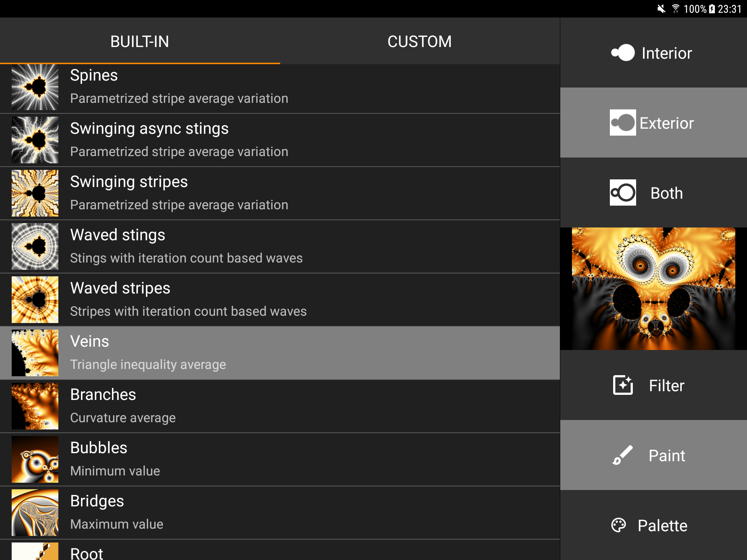Click the Exterior coloring icon
The height and width of the screenshot is (560, 747).
point(622,123)
